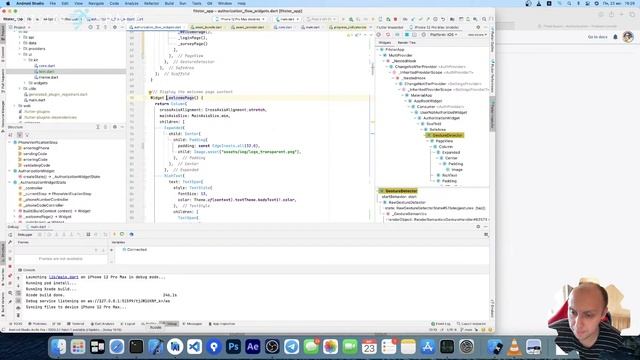Open the Layout Inspector button

point(471,324)
